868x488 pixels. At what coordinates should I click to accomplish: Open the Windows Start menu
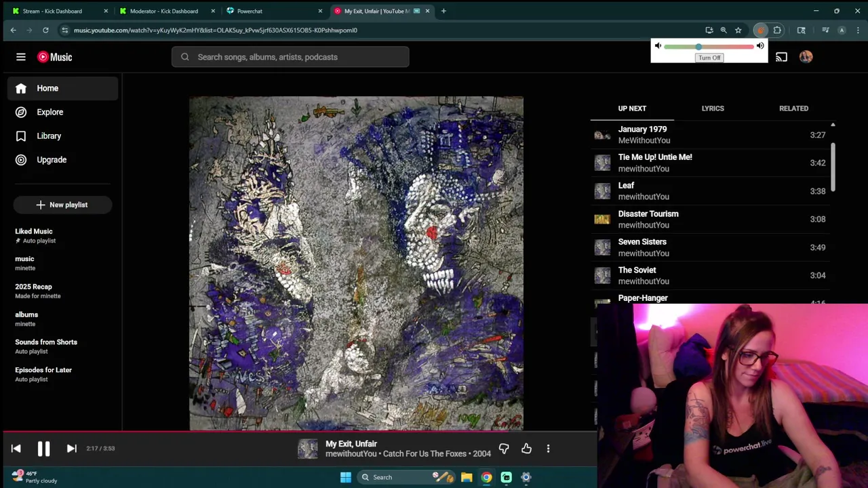[x=345, y=477]
